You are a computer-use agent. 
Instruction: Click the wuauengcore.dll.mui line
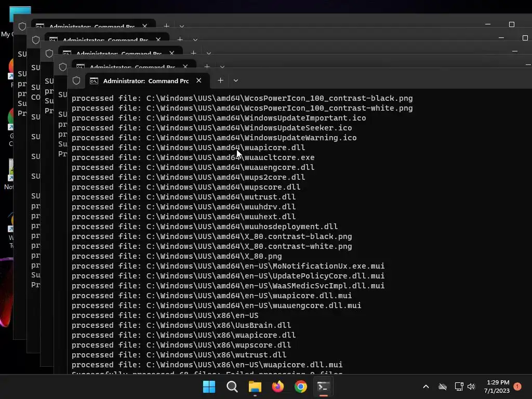(x=217, y=305)
